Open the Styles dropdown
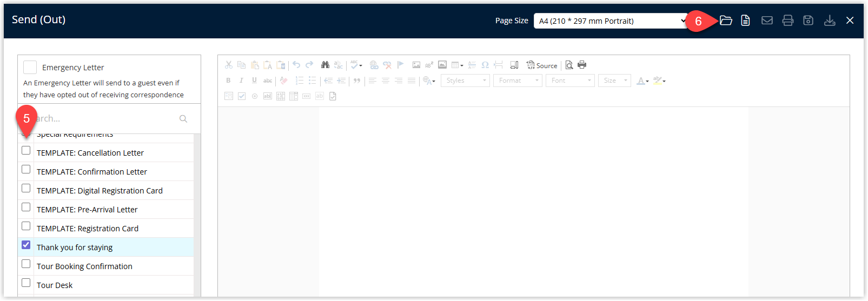This screenshot has height=301, width=868. click(465, 81)
